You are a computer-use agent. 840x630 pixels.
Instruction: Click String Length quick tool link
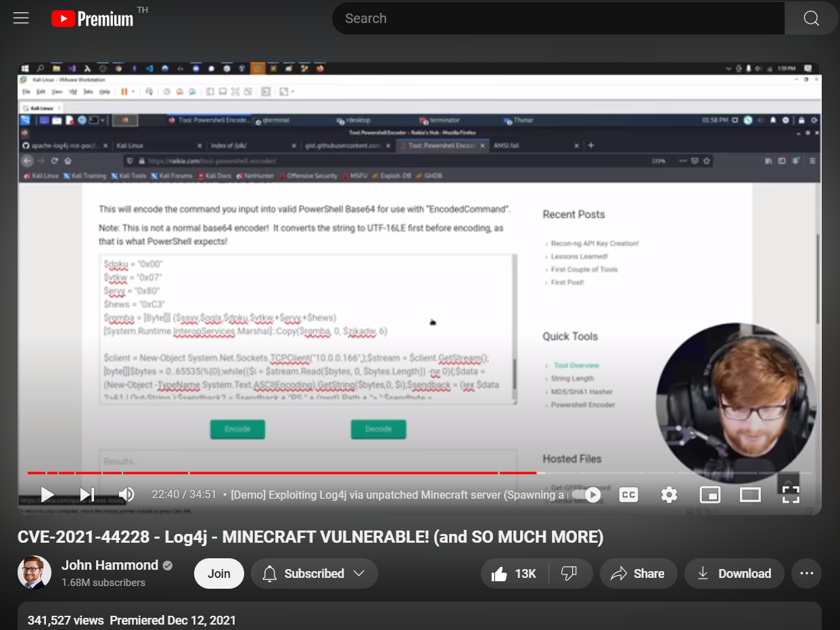[572, 378]
